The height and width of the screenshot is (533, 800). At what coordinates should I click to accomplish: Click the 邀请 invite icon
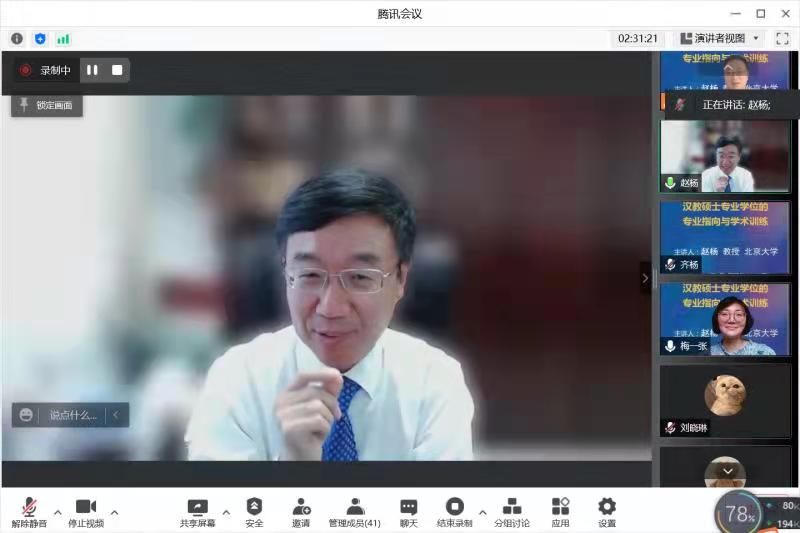click(301, 511)
